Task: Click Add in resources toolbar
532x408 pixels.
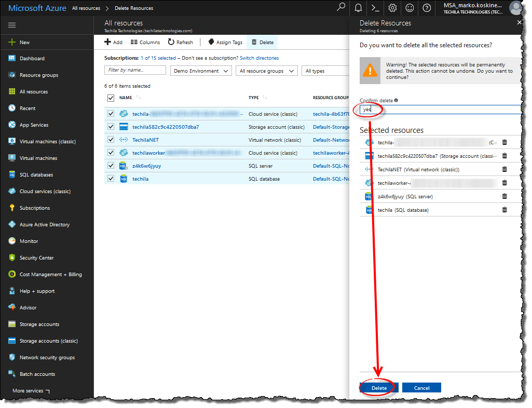Action: (x=113, y=43)
